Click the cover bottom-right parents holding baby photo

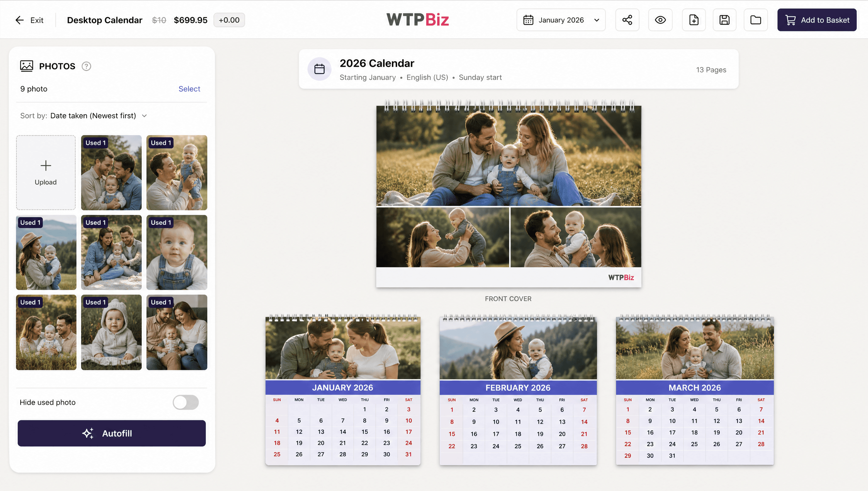576,237
